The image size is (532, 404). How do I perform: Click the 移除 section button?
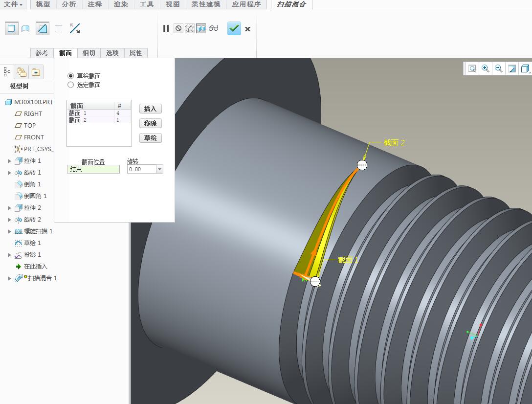pyautogui.click(x=150, y=123)
